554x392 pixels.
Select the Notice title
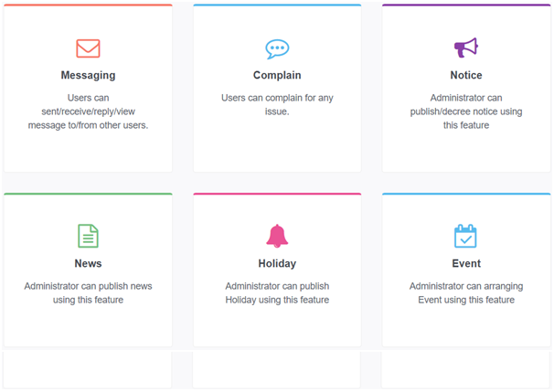[466, 75]
